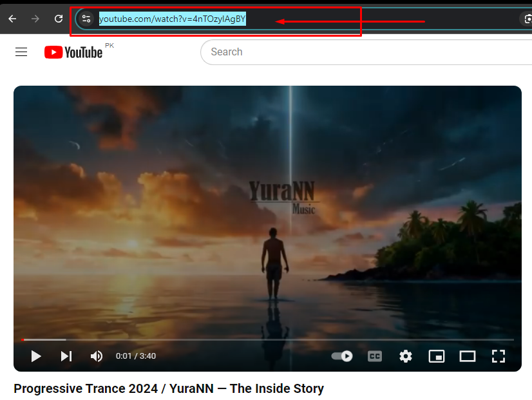Viewport: 532px width, 400px height.
Task: Click the 0:01 / 3:40 time display
Action: tap(136, 356)
